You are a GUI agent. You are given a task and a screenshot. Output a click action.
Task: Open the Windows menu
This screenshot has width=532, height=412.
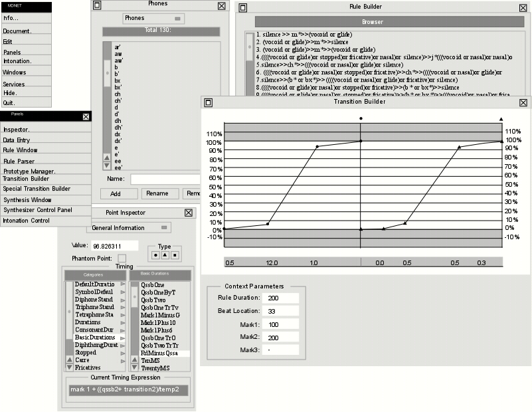click(x=27, y=71)
